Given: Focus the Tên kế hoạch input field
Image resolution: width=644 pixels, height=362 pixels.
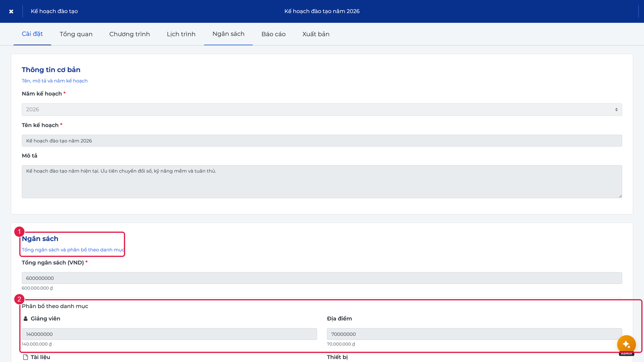Looking at the screenshot, I should pos(322,141).
